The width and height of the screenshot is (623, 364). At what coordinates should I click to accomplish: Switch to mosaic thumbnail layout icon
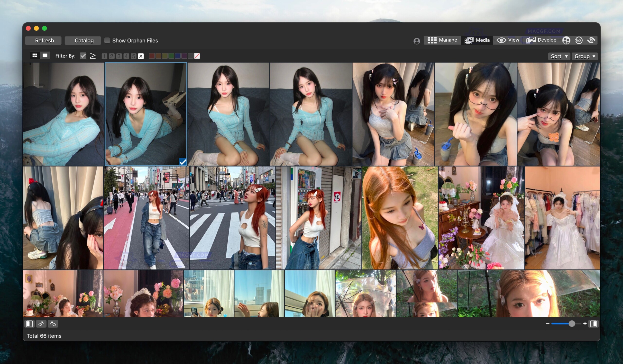35,56
